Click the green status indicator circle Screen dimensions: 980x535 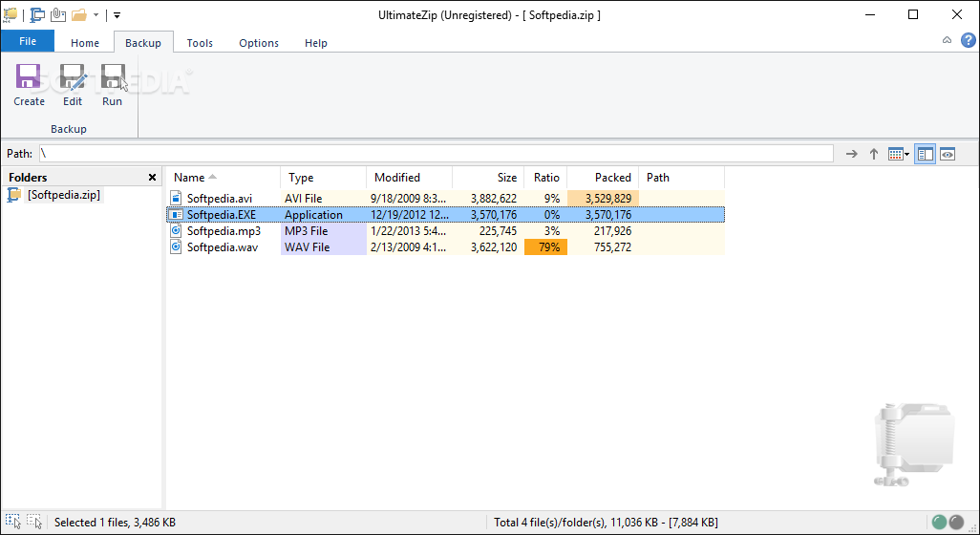(939, 522)
